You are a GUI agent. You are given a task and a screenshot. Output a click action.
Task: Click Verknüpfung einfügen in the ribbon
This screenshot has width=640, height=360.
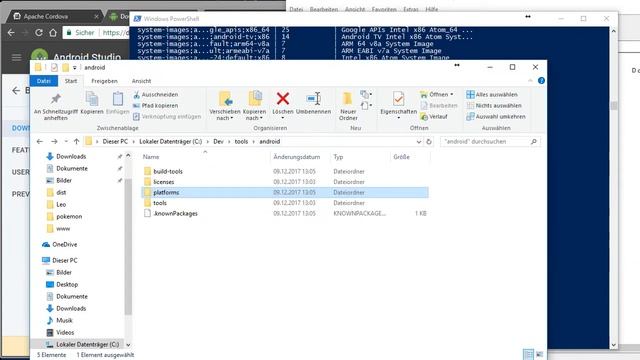[x=167, y=116]
